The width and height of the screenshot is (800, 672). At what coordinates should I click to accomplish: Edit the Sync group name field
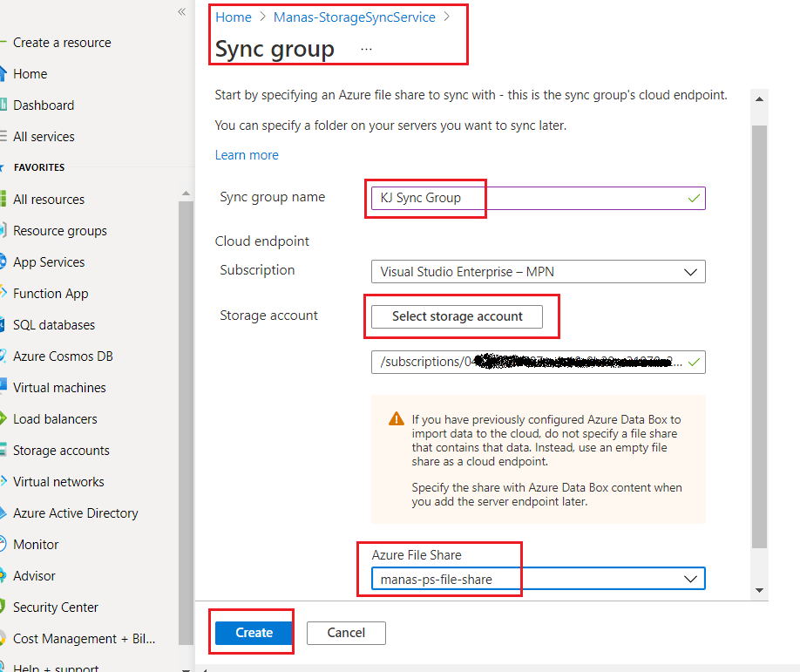pyautogui.click(x=539, y=198)
